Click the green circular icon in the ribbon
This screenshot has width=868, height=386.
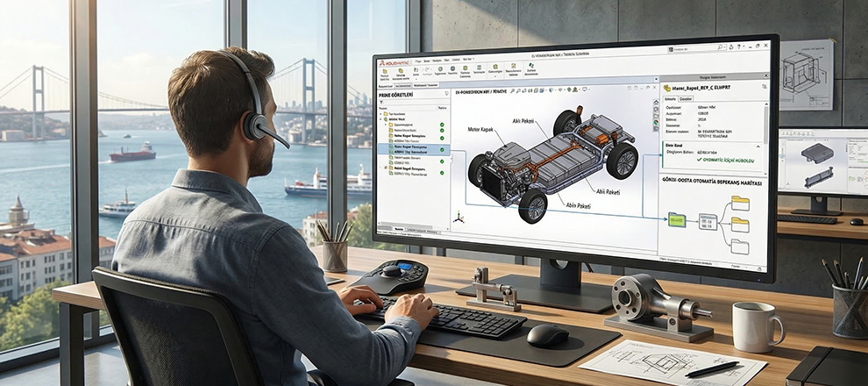point(441,68)
